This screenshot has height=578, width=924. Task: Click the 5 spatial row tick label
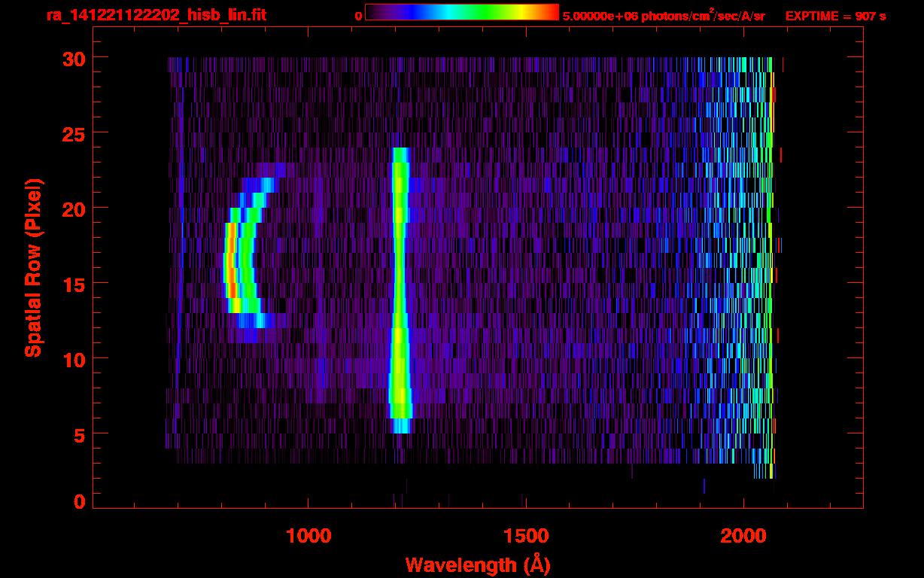[x=80, y=434]
